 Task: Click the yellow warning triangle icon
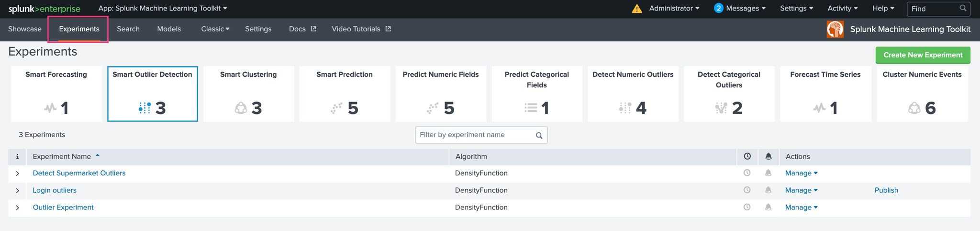click(637, 9)
